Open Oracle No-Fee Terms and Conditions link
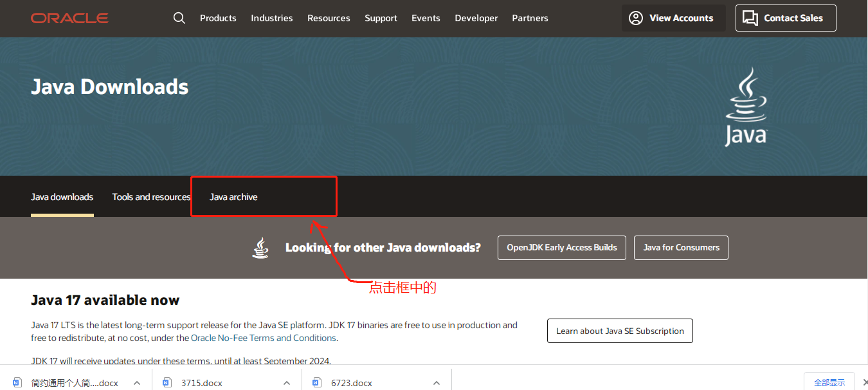 [x=264, y=338]
